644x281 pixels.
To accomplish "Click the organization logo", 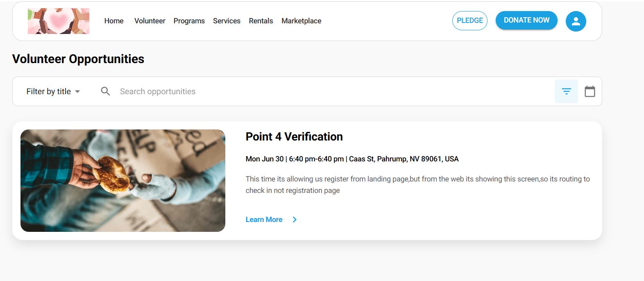I will tap(58, 21).
